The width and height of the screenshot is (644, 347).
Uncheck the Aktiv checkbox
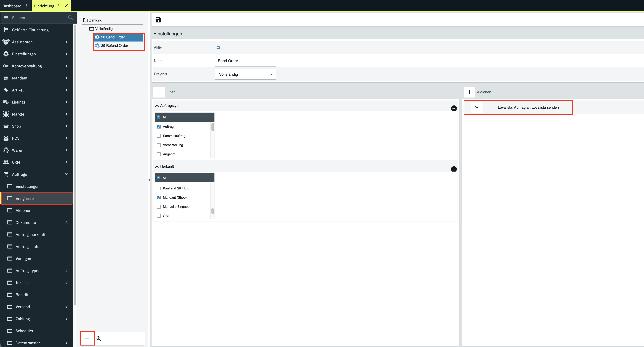click(218, 47)
